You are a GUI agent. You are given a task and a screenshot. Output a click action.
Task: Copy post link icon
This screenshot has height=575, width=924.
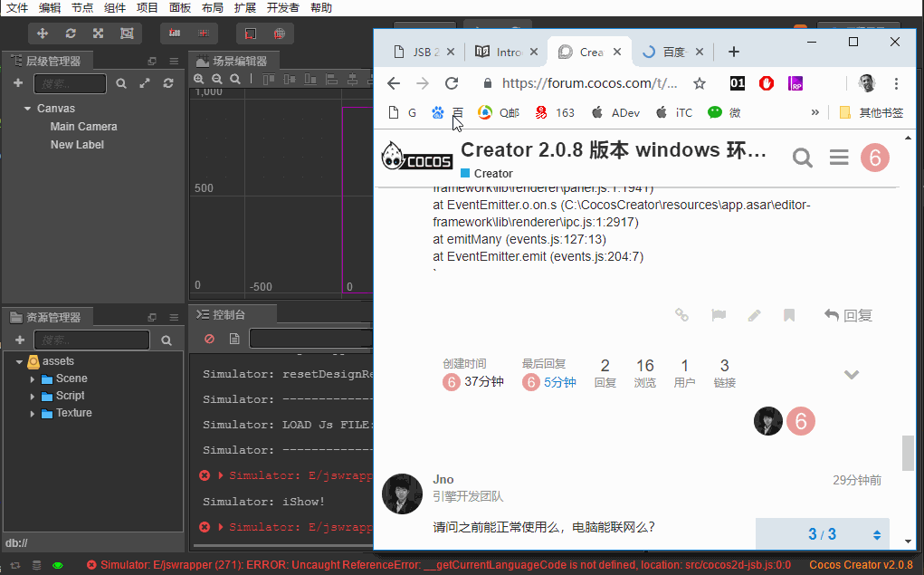[681, 315]
